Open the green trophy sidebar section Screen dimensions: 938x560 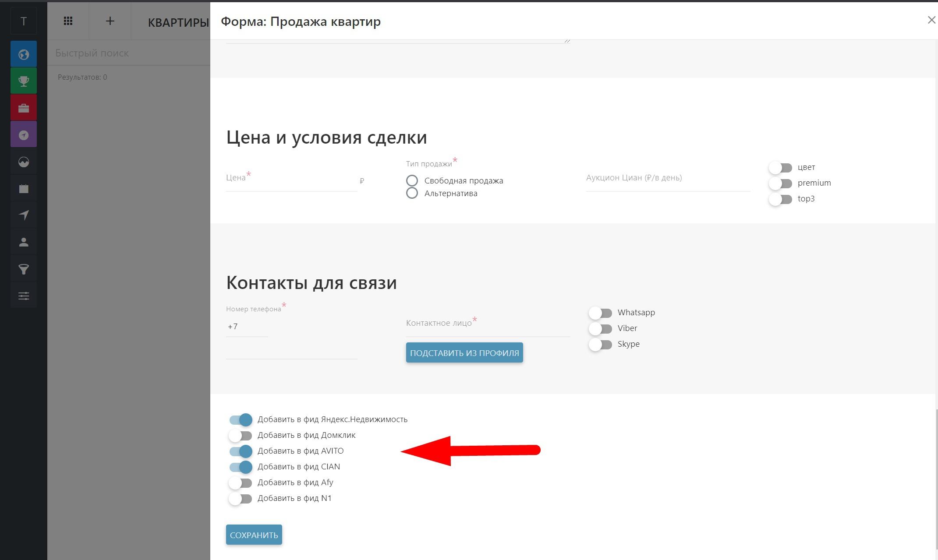click(x=24, y=81)
